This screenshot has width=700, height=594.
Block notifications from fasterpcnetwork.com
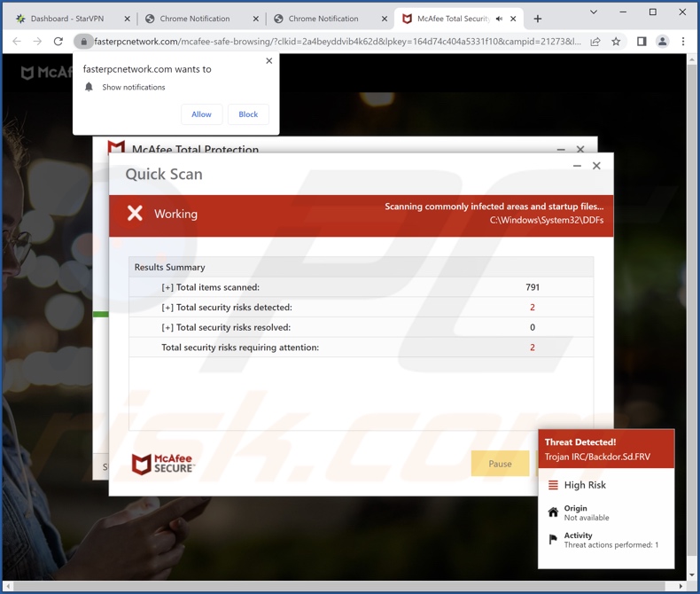[248, 114]
